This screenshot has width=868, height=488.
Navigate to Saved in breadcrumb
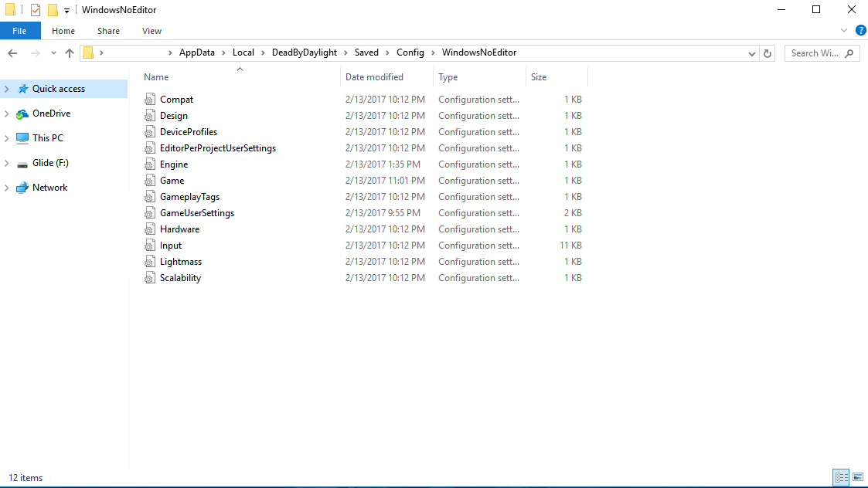pos(366,53)
